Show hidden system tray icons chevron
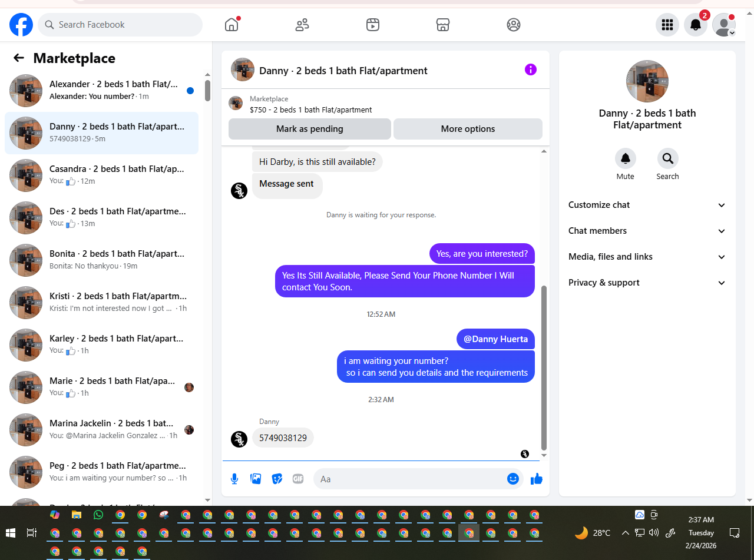754x560 pixels. click(x=625, y=533)
